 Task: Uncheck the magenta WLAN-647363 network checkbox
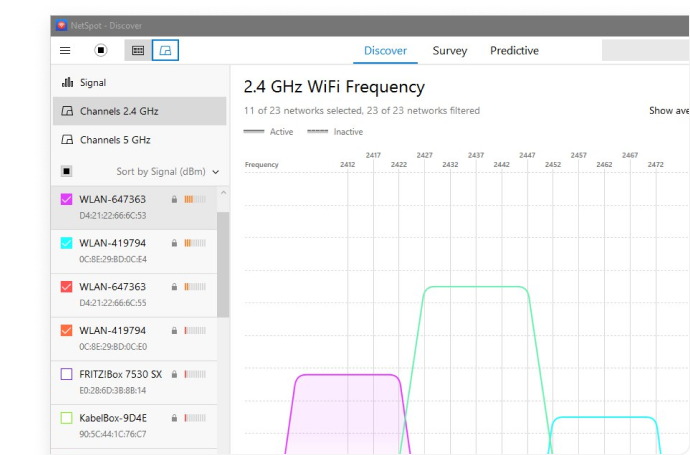[x=67, y=199]
